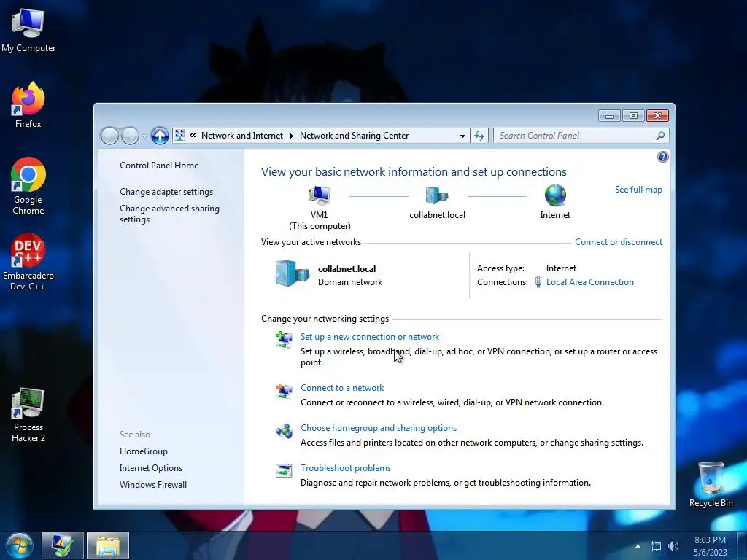Launch Process Hacker 2 shortcut
Viewport: 747px width, 560px height.
click(28, 414)
